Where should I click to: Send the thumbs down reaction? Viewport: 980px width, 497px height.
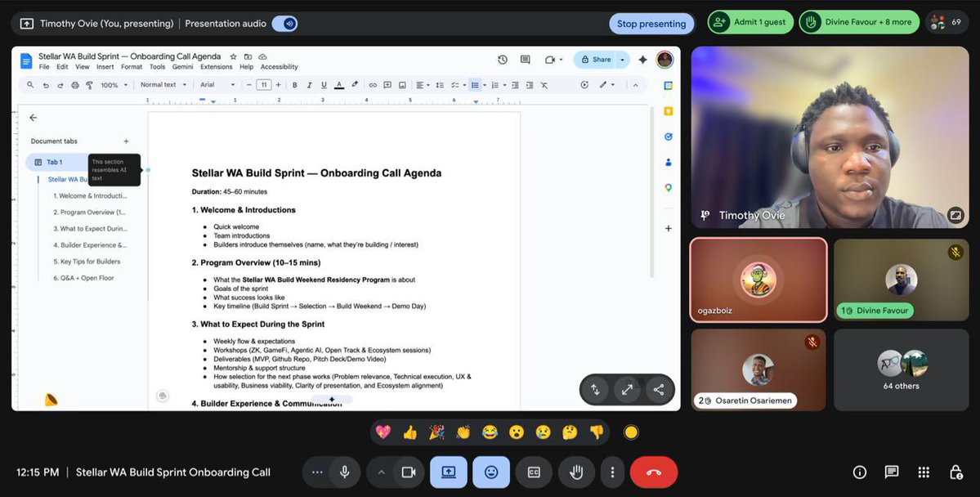point(596,432)
